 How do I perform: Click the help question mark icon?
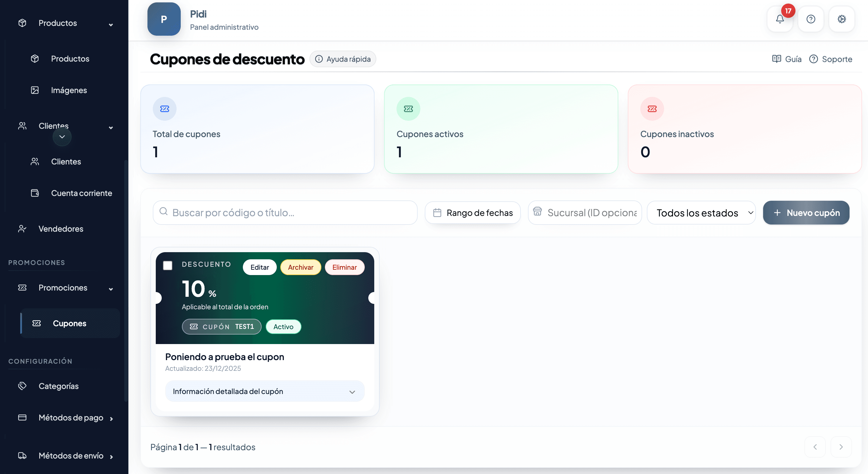811,19
